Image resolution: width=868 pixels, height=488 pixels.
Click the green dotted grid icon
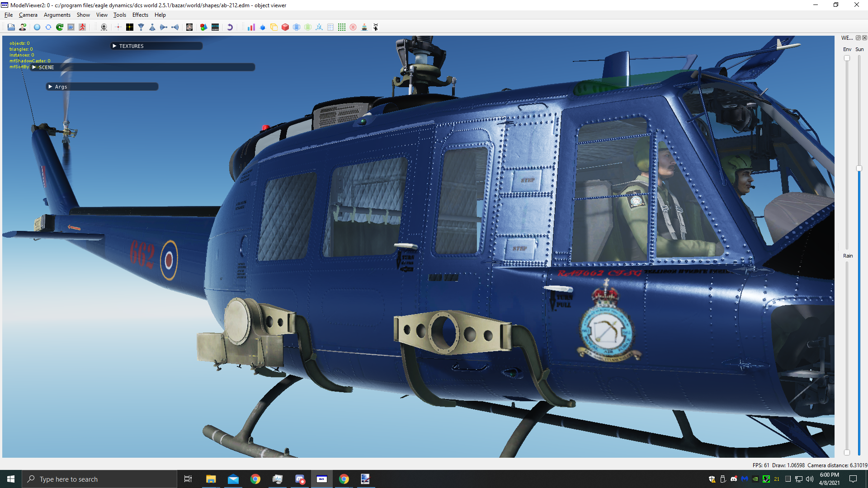pos(342,27)
